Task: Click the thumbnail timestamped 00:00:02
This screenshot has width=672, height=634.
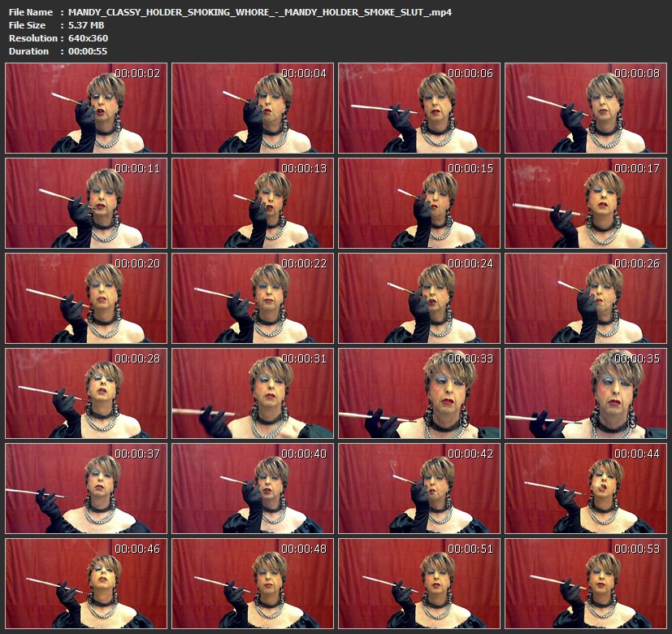Action: (85, 108)
